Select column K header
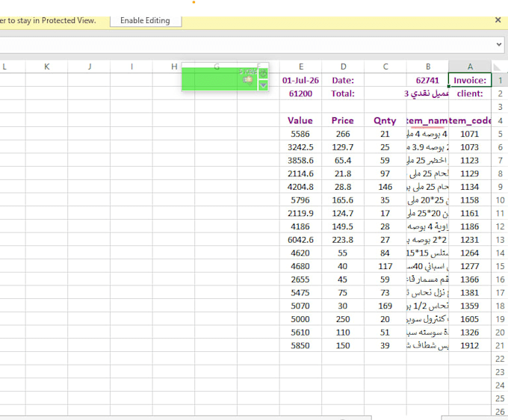Image resolution: width=508 pixels, height=420 pixels. (46, 67)
